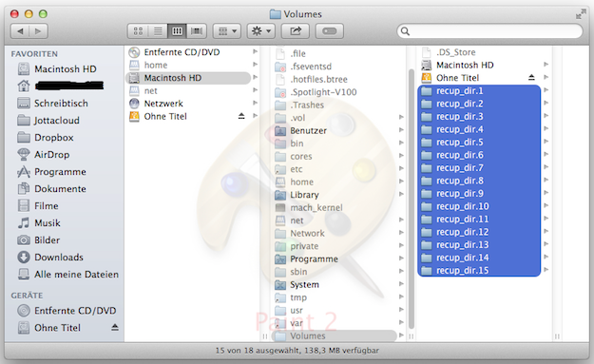
Task: Eject Ohne Titel in Volumes column
Action: pos(531,77)
